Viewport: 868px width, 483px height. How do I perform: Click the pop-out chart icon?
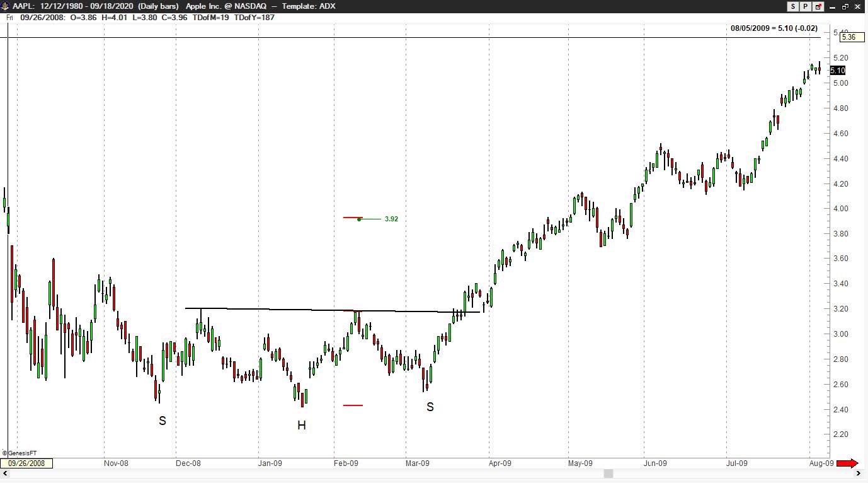[819, 6]
